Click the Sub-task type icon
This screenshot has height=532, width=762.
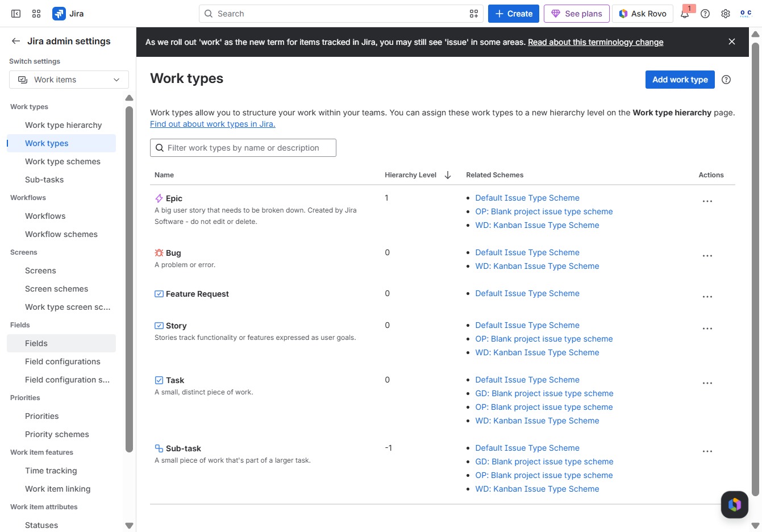[159, 448]
